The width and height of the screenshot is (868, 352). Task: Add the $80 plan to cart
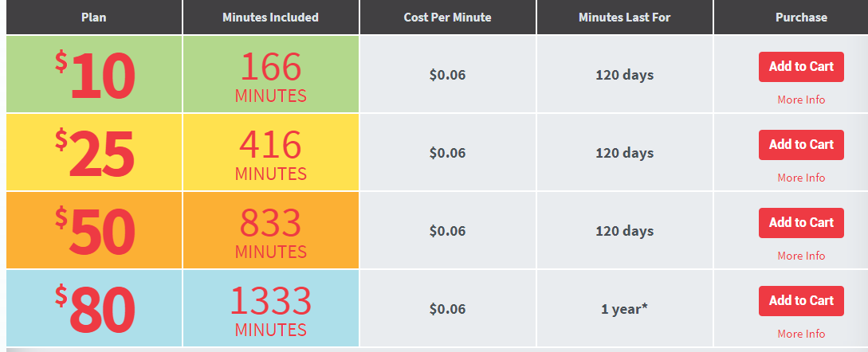801,301
